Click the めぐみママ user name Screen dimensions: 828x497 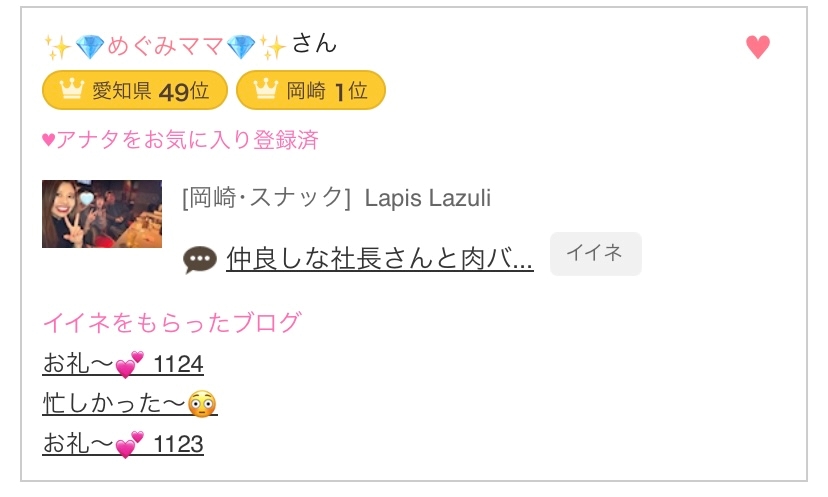[165, 46]
